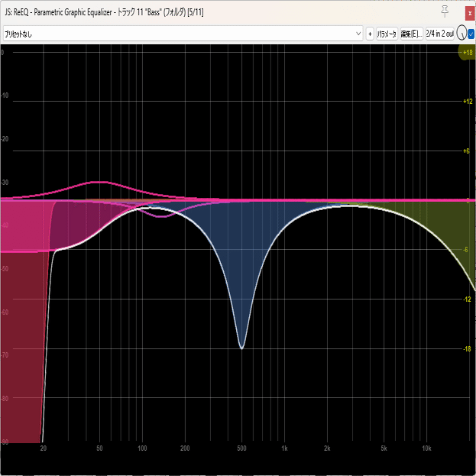476x476 pixels.
Task: Open the プリセットなし preset dropdown
Action: pyautogui.click(x=183, y=34)
